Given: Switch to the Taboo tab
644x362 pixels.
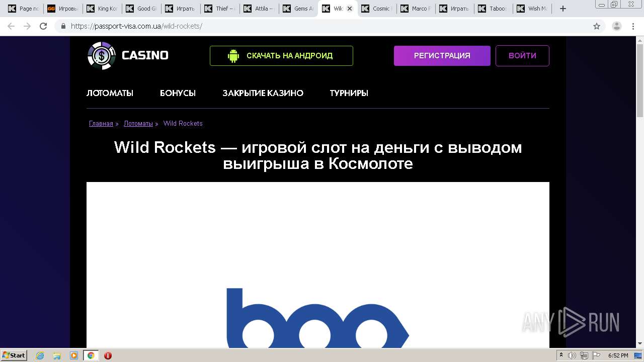Looking at the screenshot, I should click(494, 9).
